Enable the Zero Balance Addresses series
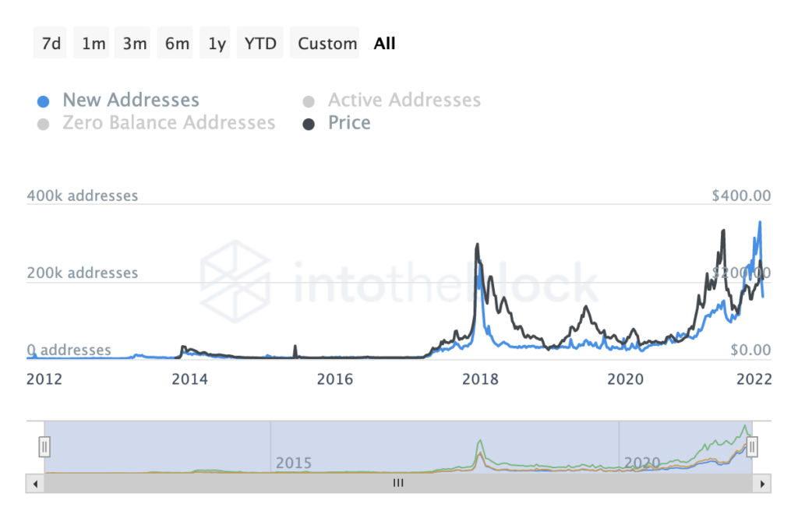Image resolution: width=798 pixels, height=532 pixels. pos(169,122)
